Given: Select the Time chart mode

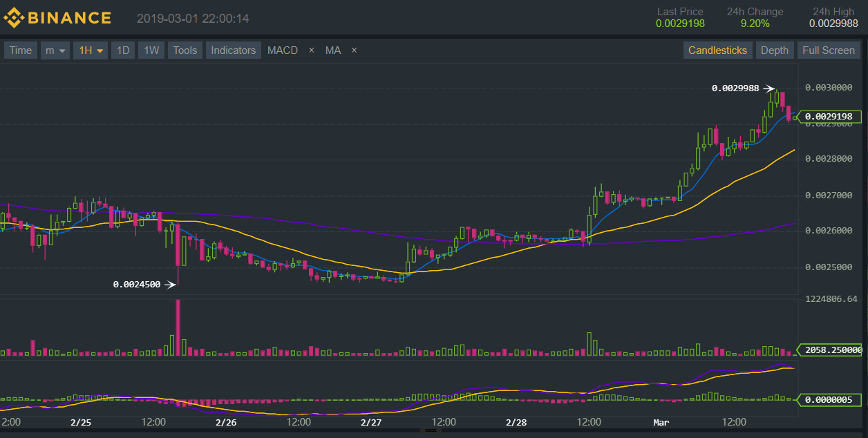Looking at the screenshot, I should click(20, 50).
